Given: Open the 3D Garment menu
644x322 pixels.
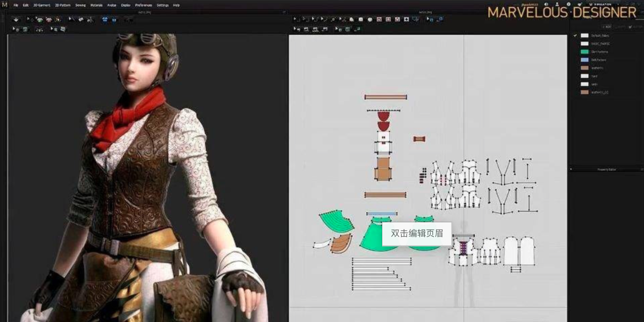Looking at the screenshot, I should click(x=42, y=5).
